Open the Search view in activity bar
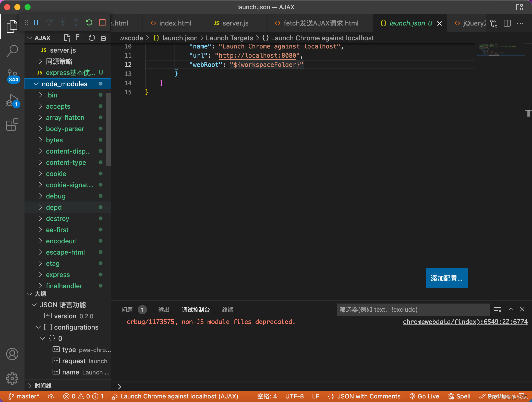532x402 pixels. [12, 51]
